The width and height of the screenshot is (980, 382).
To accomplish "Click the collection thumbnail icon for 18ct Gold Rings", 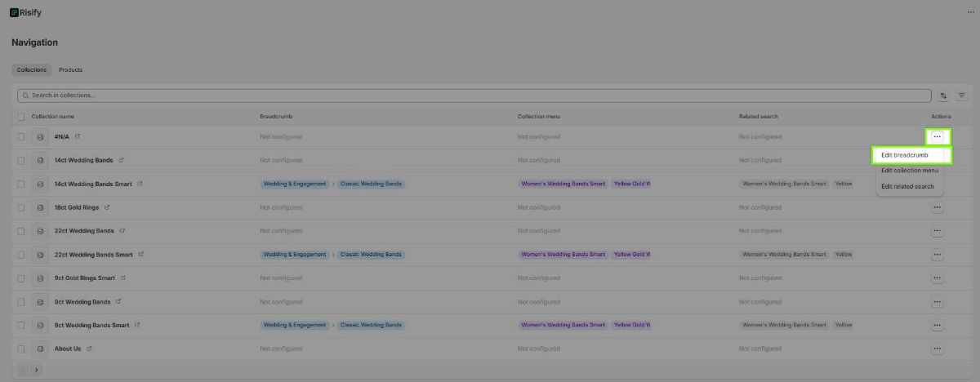I will click(x=40, y=207).
